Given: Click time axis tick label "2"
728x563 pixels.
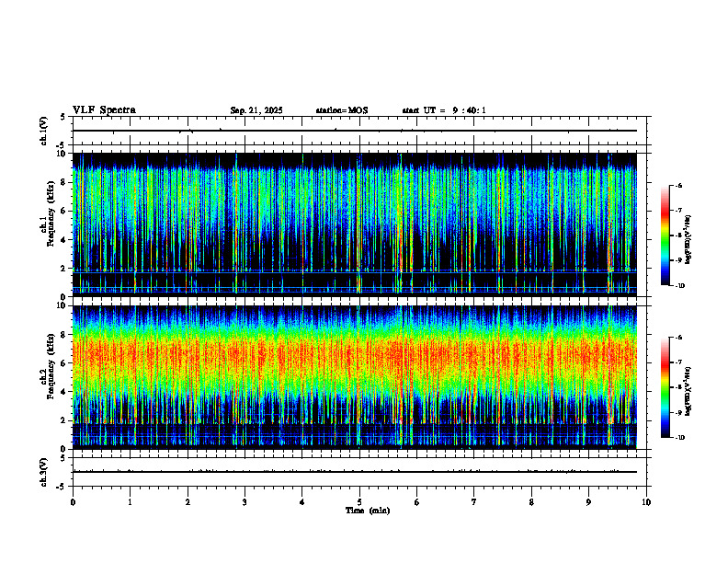Looking at the screenshot, I should [188, 502].
